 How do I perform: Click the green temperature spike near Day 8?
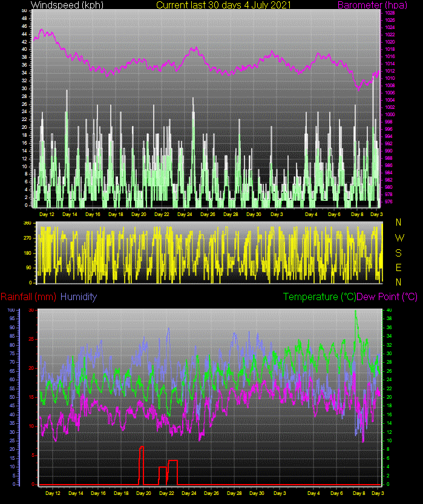[356, 312]
